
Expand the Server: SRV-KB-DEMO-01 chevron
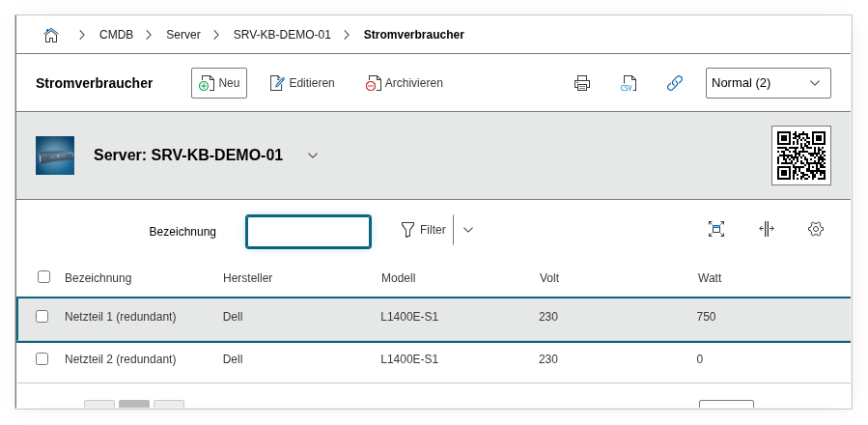(x=313, y=156)
